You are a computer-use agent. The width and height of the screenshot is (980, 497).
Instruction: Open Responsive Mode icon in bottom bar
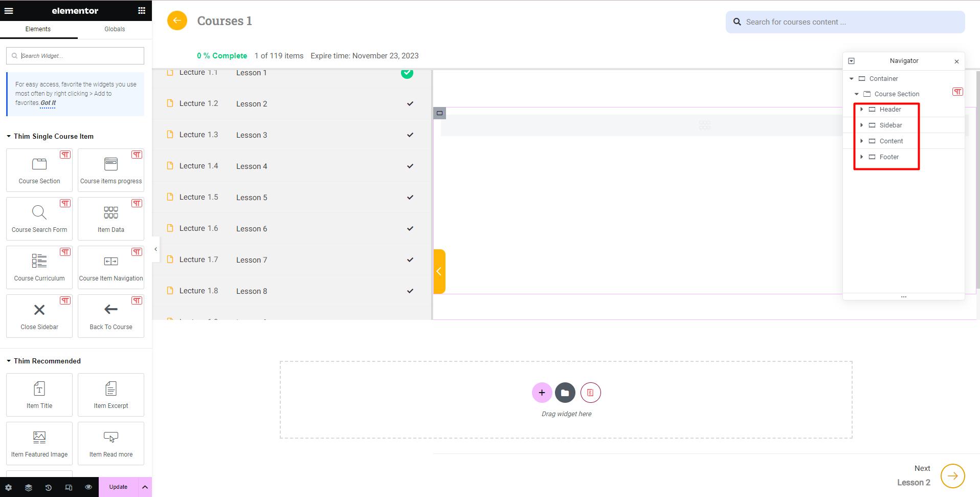tap(69, 487)
